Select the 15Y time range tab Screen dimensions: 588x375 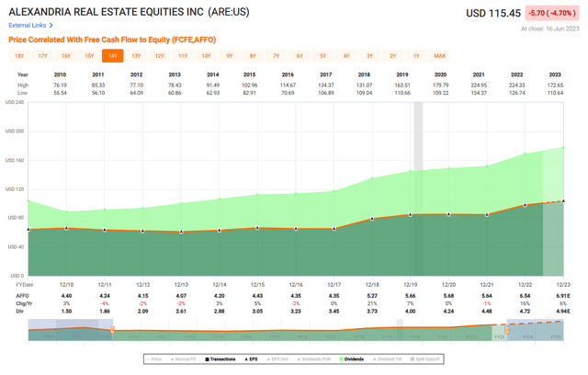(89, 56)
